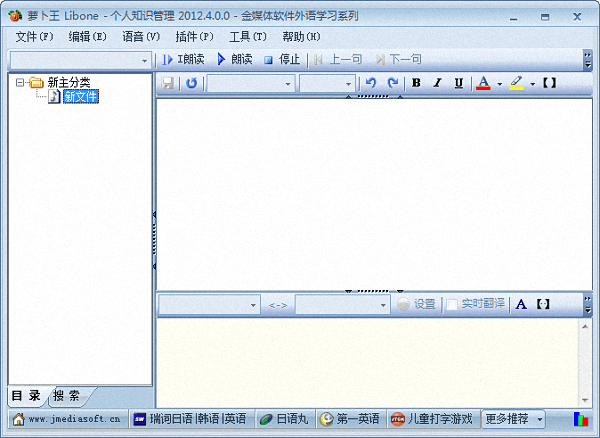The width and height of the screenshot is (600, 438).
Task: Open the source language dropdown in translation bar
Action: point(208,304)
